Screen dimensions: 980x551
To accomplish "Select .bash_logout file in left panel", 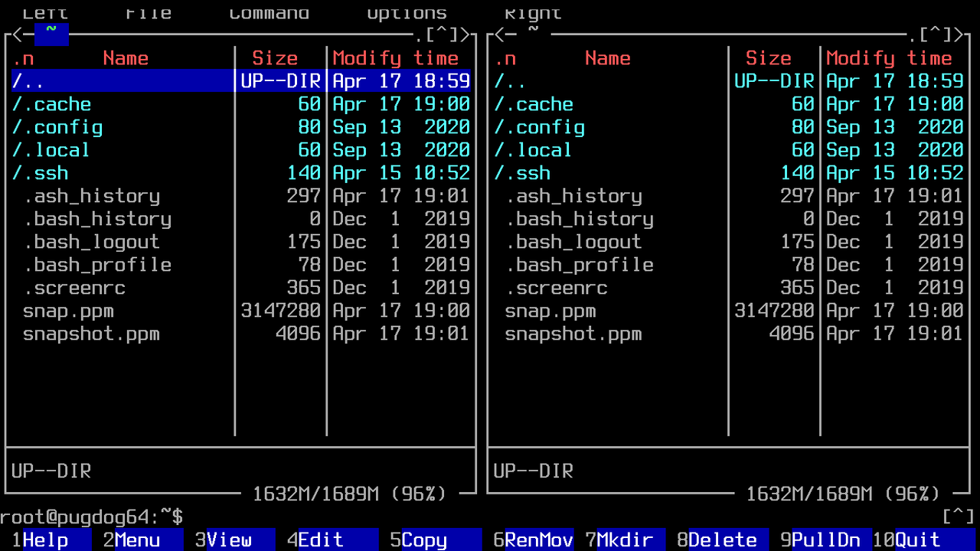I will [x=240, y=241].
